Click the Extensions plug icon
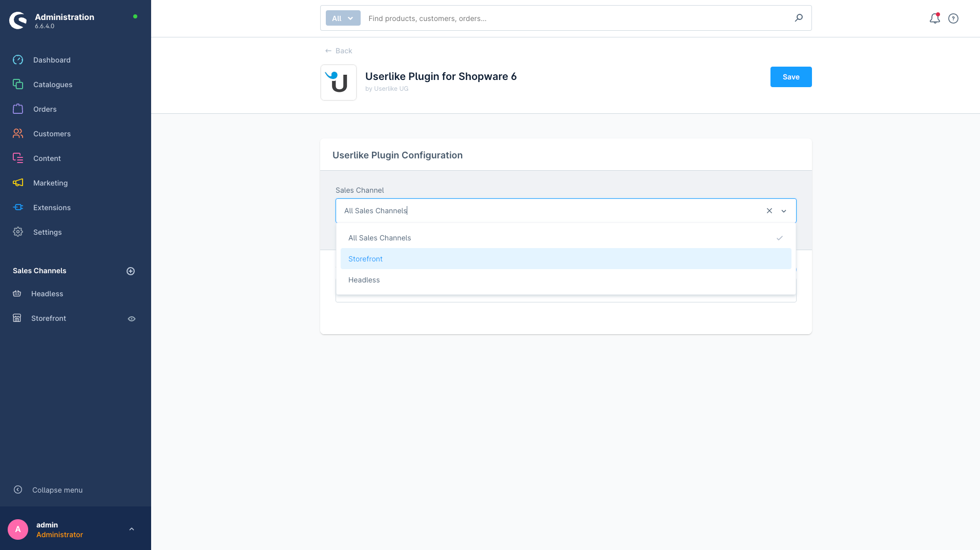Image resolution: width=980 pixels, height=550 pixels. 18,208
